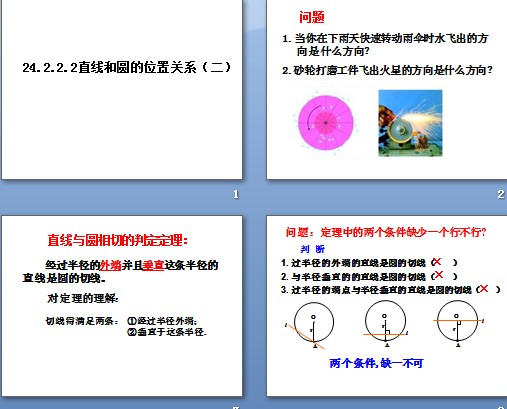Image resolution: width=507 pixels, height=409 pixels.
Task: Click the middle circle diagram
Action: pos(385,324)
